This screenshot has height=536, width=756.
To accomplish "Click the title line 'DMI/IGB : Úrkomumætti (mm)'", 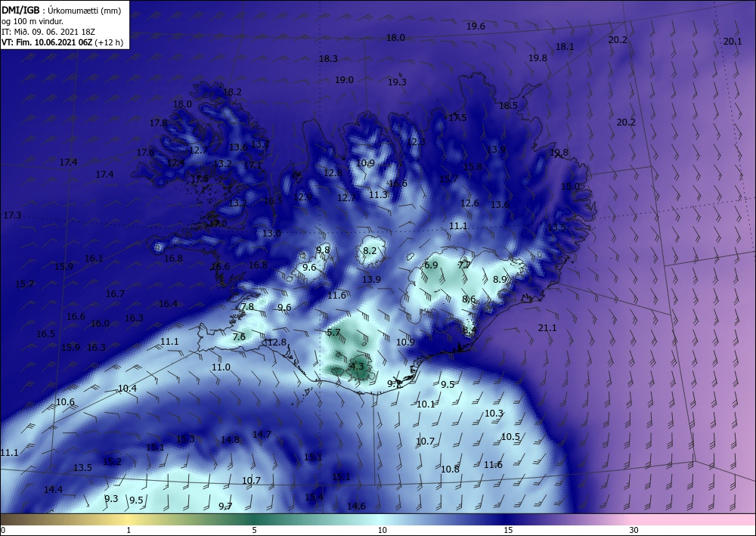I will click(x=60, y=11).
